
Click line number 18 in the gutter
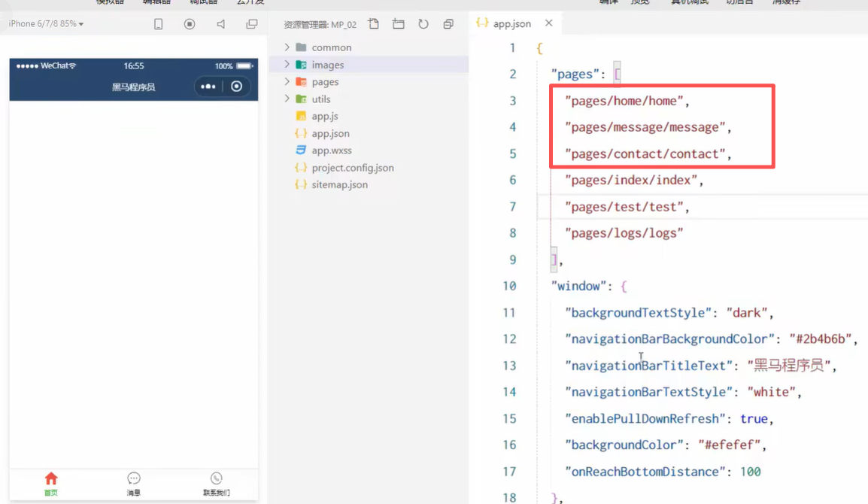(509, 497)
